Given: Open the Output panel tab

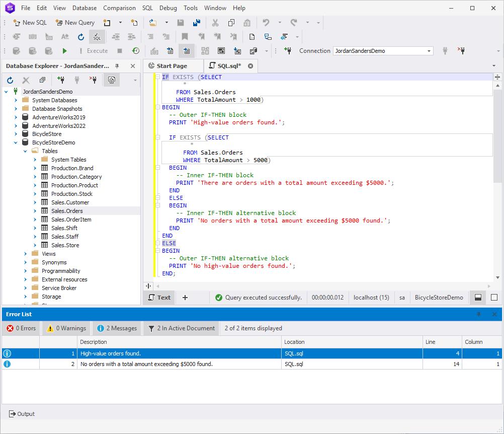Looking at the screenshot, I should point(22,414).
